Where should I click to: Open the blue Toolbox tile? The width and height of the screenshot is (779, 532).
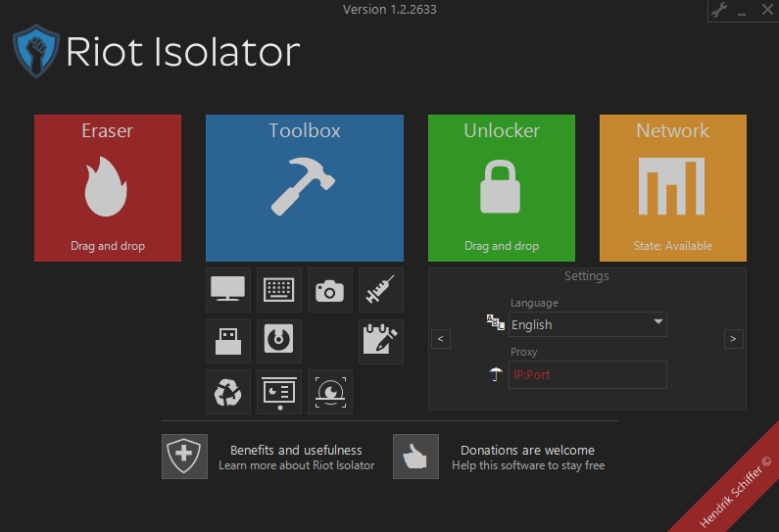305,188
